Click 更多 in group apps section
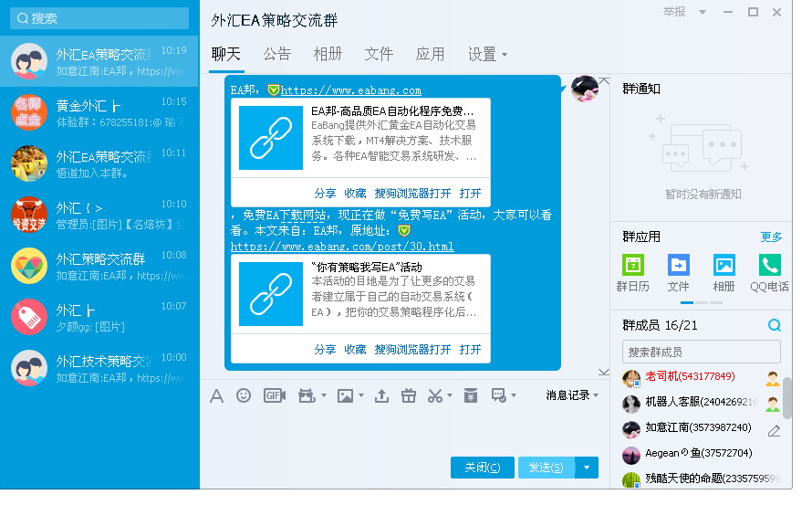The image size is (812, 526). tap(771, 237)
